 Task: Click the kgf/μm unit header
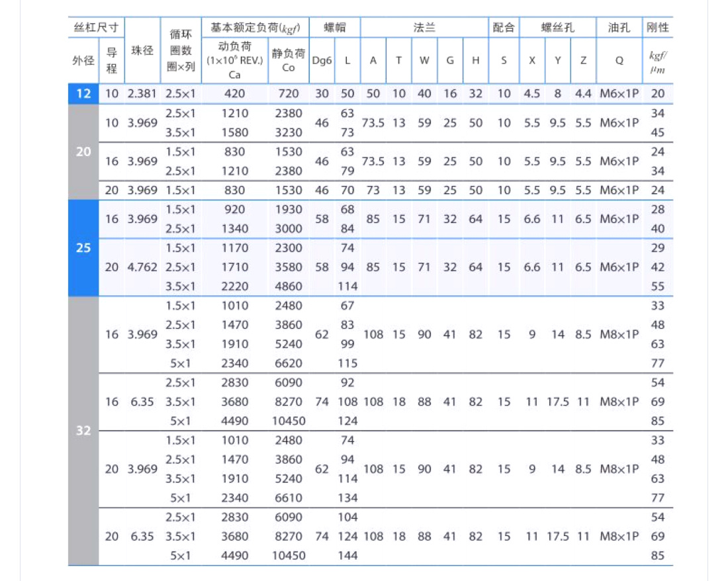pyautogui.click(x=658, y=62)
